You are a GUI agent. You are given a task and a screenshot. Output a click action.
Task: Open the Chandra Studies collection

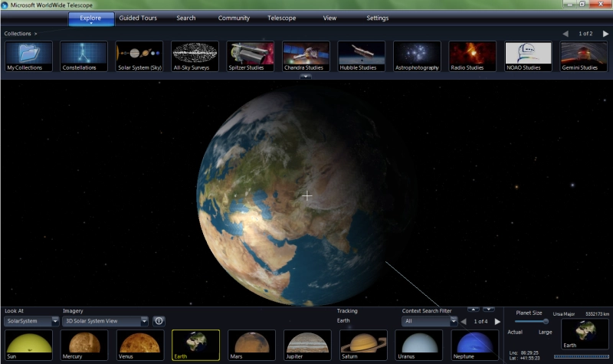click(306, 56)
